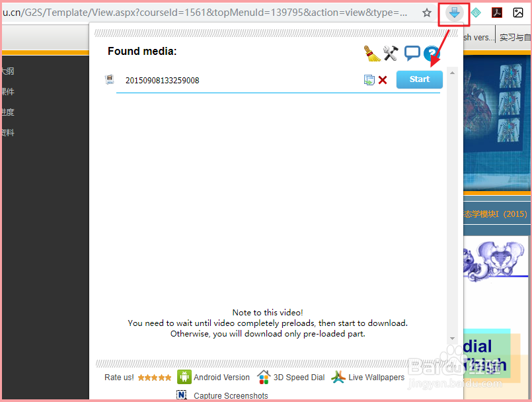Open the 态学模块I (2015) course link
The width and height of the screenshot is (532, 402).
496,214
